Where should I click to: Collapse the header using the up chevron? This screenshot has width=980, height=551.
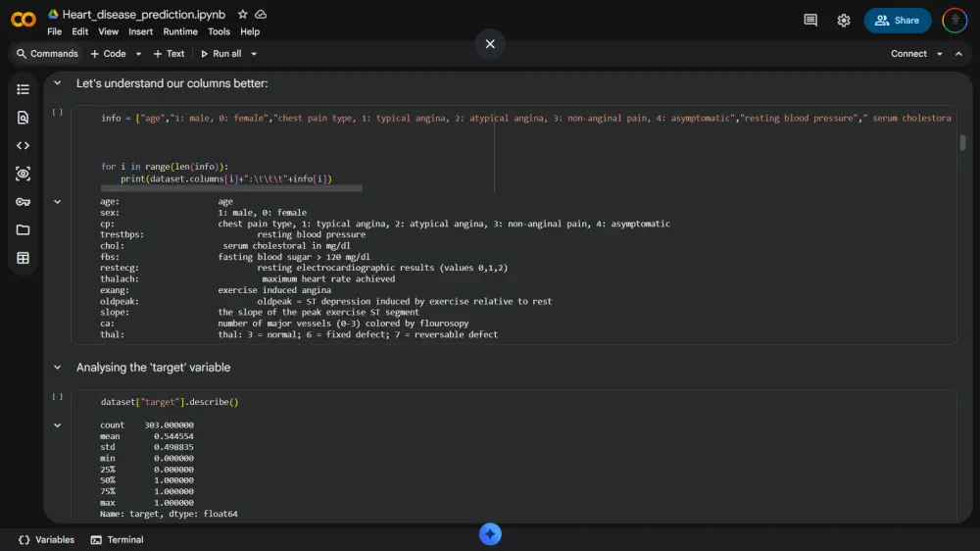[958, 54]
